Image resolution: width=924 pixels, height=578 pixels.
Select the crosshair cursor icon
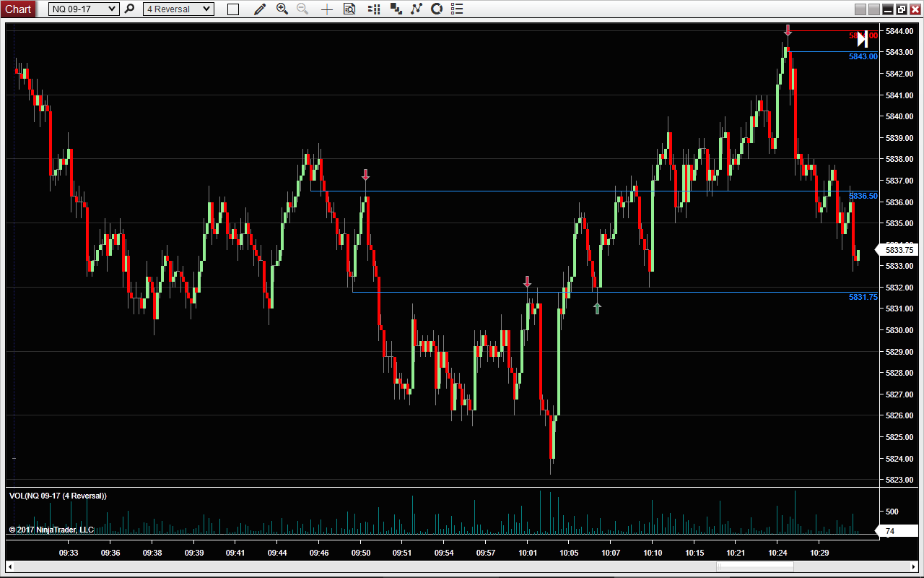327,9
